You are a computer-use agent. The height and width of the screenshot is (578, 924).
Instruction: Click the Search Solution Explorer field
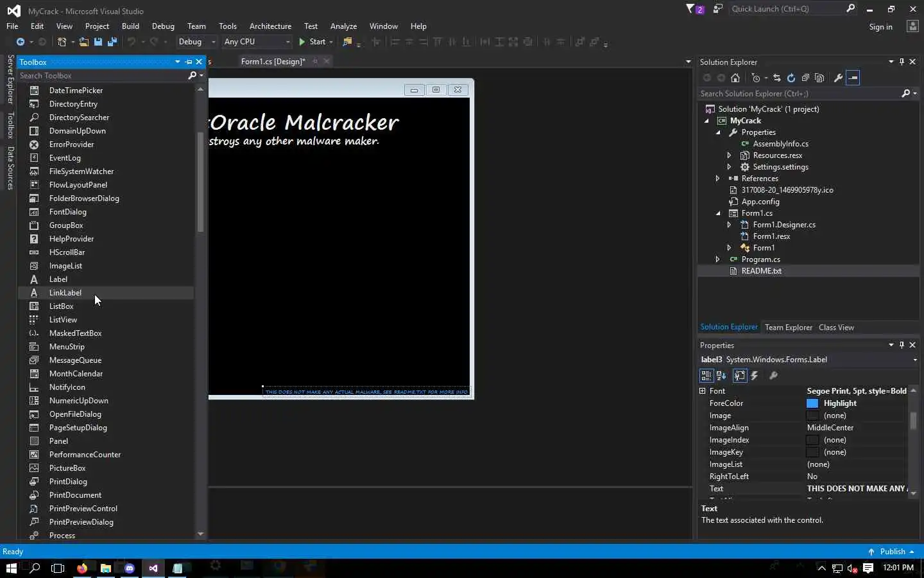[799, 94]
